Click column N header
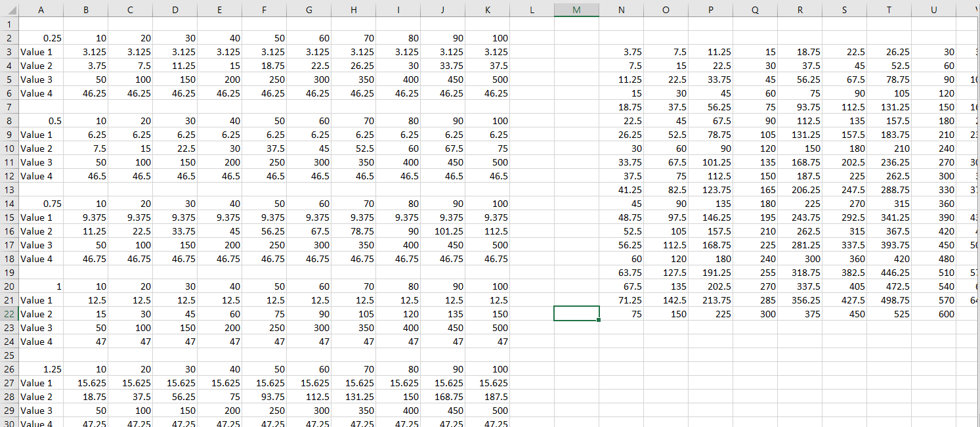Viewport: 980px width, 427px height. tap(621, 10)
